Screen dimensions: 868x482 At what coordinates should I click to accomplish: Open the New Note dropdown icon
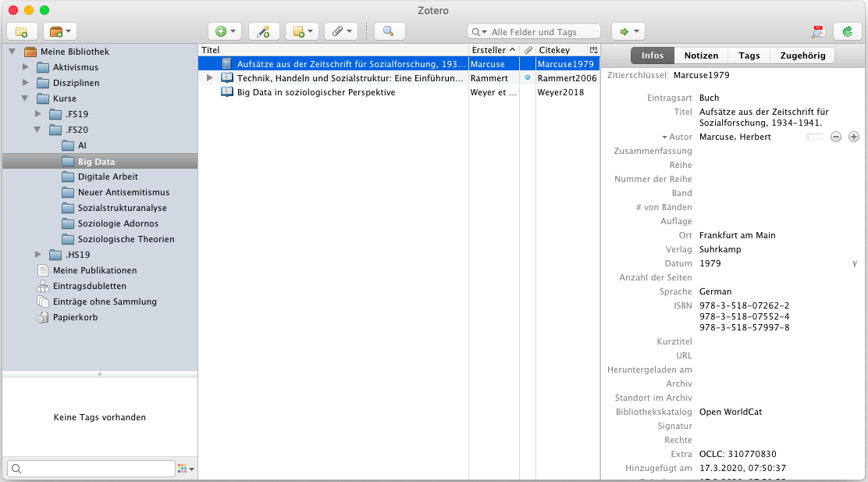302,31
